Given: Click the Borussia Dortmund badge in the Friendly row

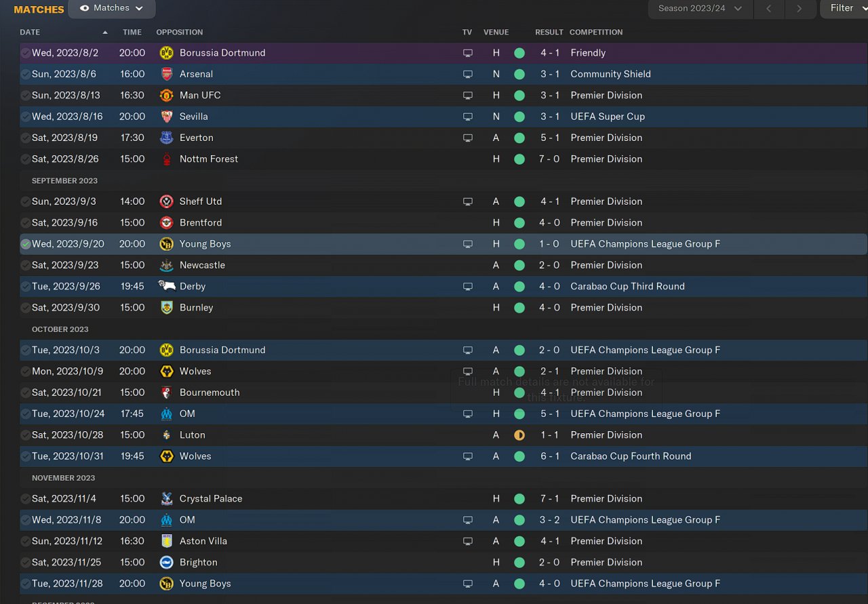Looking at the screenshot, I should (x=166, y=53).
